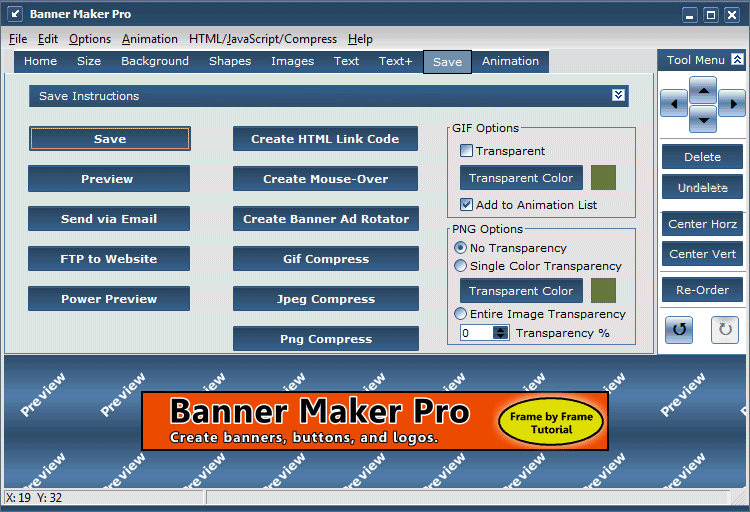Open the Options menu

(x=89, y=39)
